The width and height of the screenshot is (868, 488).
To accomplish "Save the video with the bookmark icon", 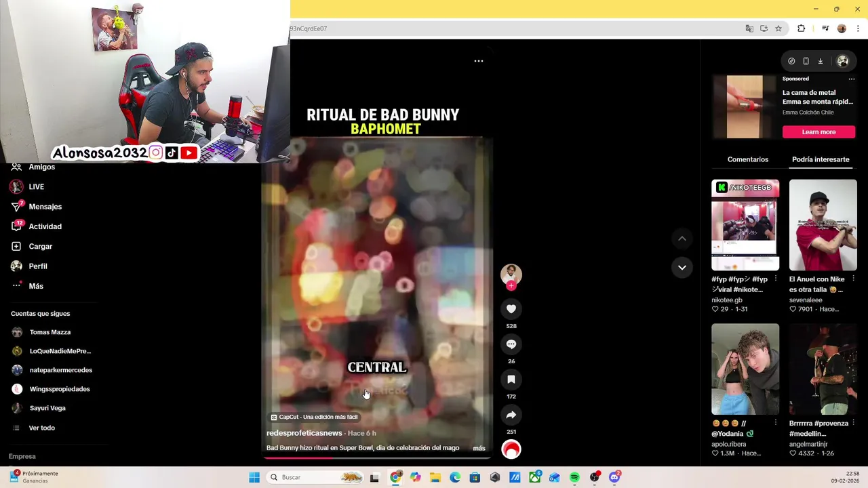I will (511, 380).
